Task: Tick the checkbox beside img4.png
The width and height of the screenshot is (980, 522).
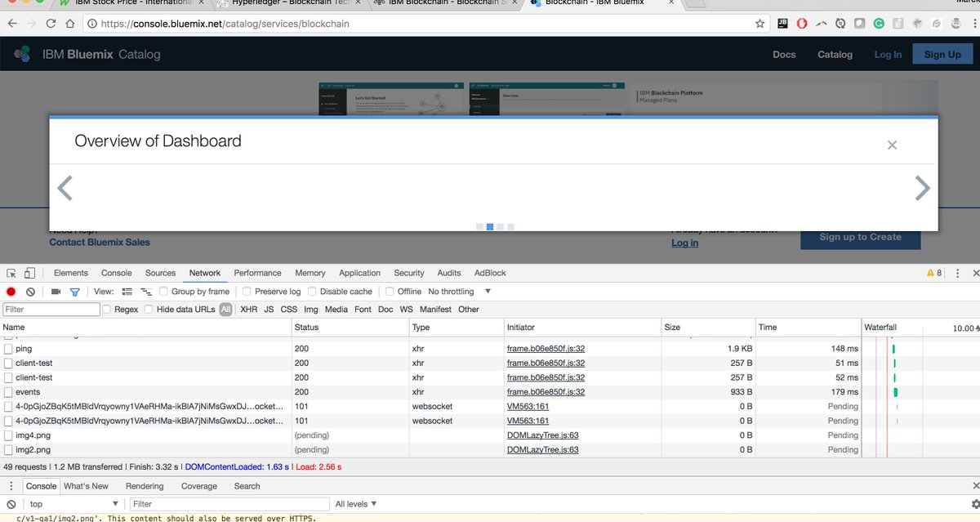Action: (x=8, y=435)
